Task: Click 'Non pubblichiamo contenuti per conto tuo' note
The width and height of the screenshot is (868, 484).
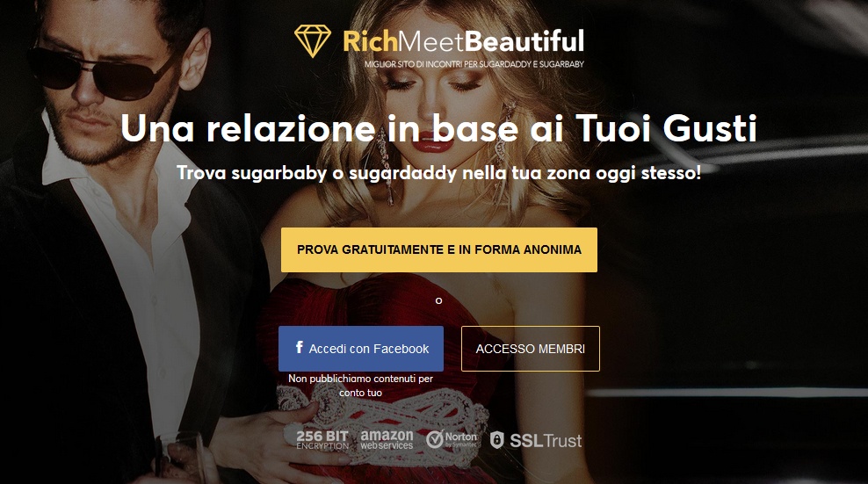Action: click(x=360, y=386)
